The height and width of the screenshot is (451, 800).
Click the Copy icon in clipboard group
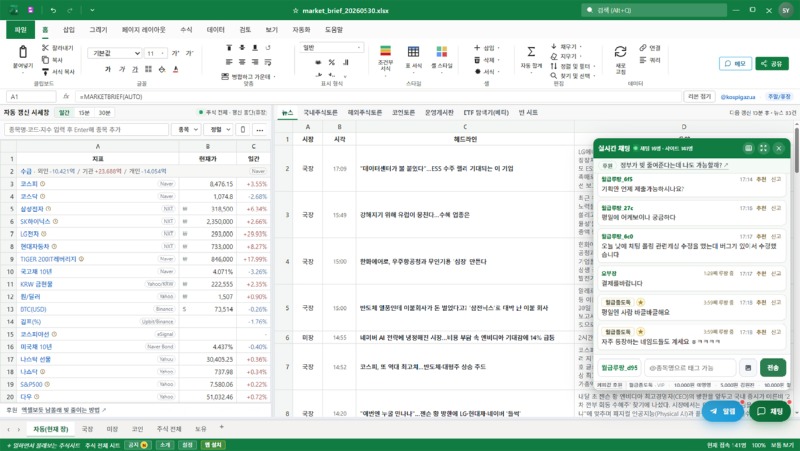click(45, 60)
